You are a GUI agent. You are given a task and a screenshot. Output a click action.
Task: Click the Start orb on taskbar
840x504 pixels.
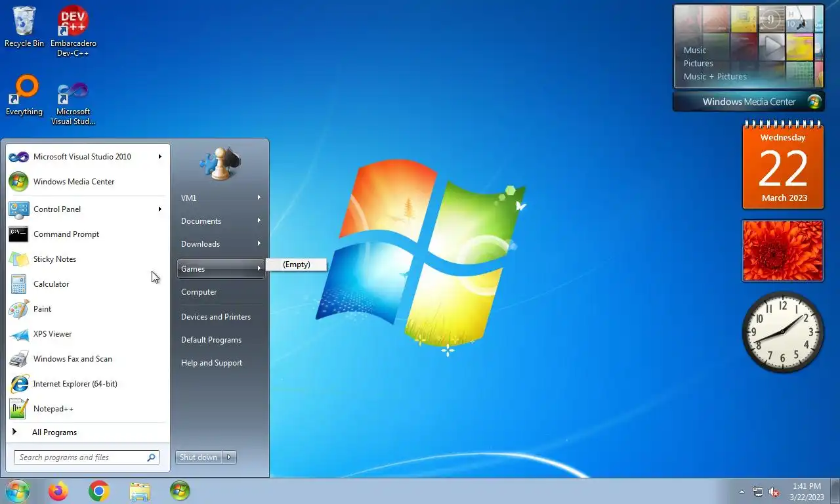[17, 491]
